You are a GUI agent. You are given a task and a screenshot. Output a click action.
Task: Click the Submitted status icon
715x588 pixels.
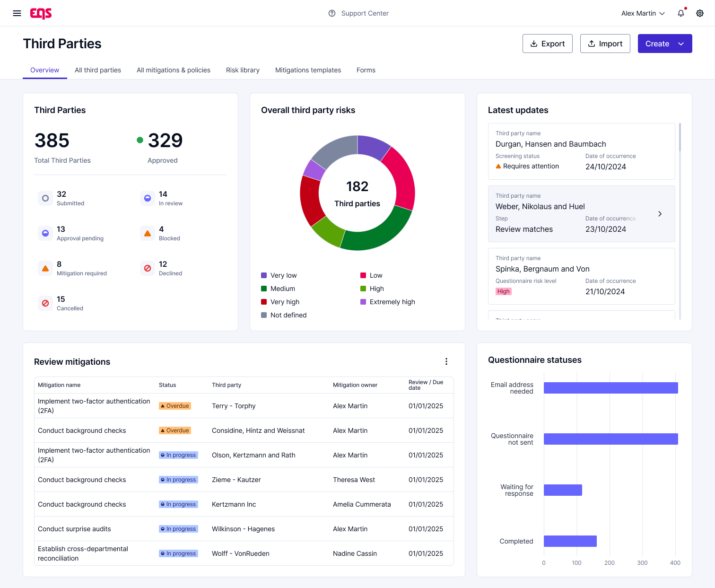point(45,198)
